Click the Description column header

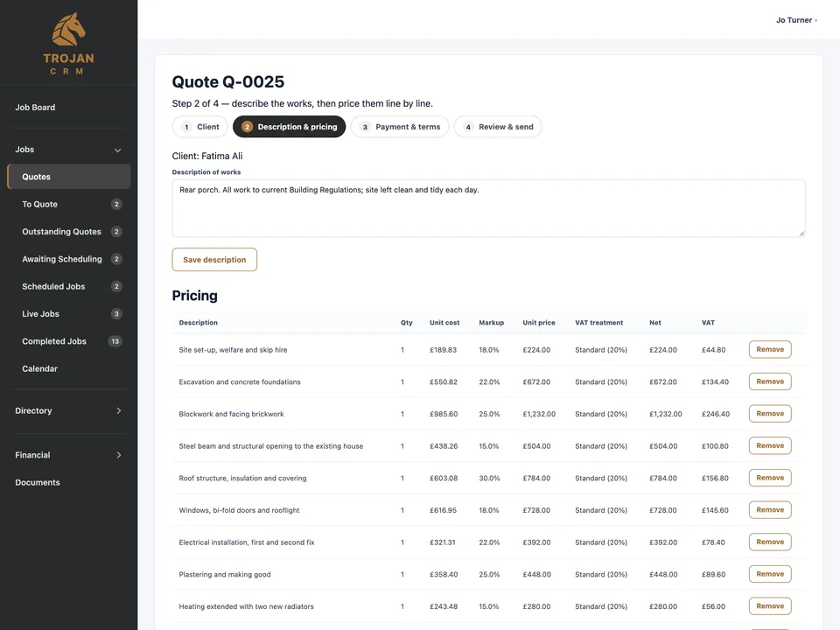199,323
